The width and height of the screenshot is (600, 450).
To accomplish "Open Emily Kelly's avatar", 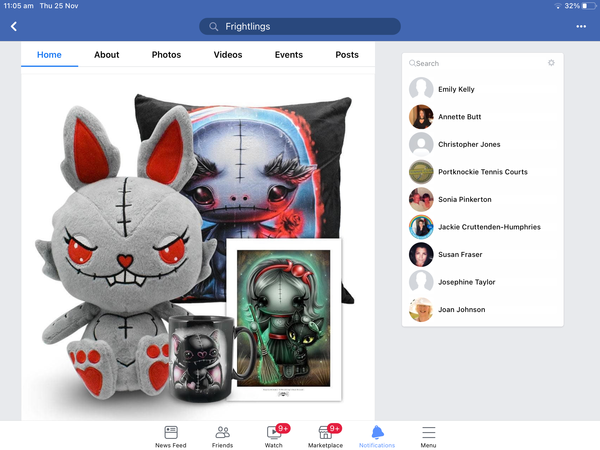I will tap(421, 89).
